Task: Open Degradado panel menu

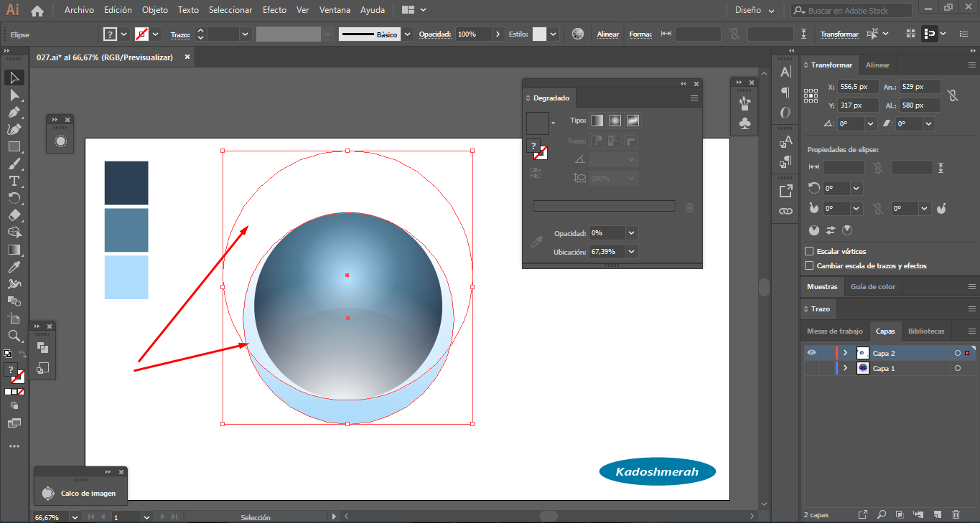Action: (x=694, y=98)
